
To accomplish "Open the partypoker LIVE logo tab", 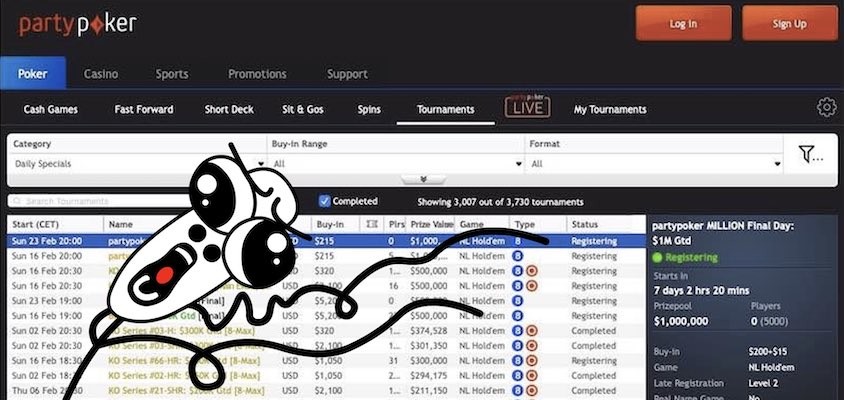I will click(x=527, y=106).
